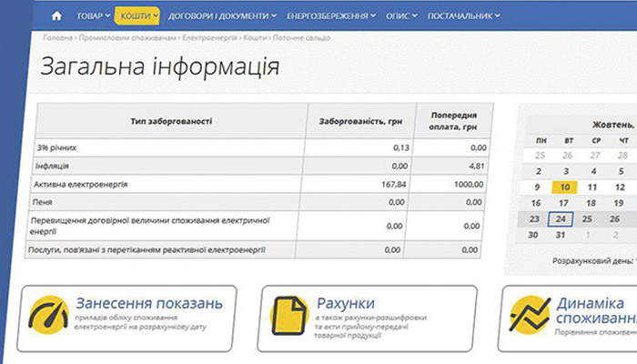
Task: Select highlighted day 10 in calendar
Action: click(x=564, y=187)
